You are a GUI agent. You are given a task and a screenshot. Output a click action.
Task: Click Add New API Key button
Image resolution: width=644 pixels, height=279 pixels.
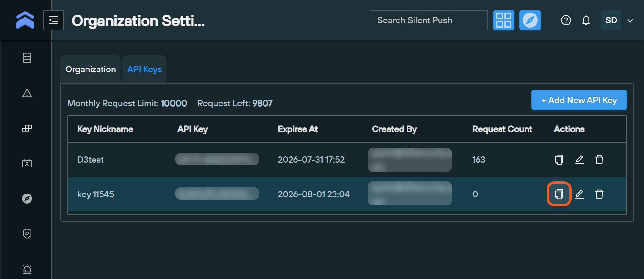pos(579,100)
